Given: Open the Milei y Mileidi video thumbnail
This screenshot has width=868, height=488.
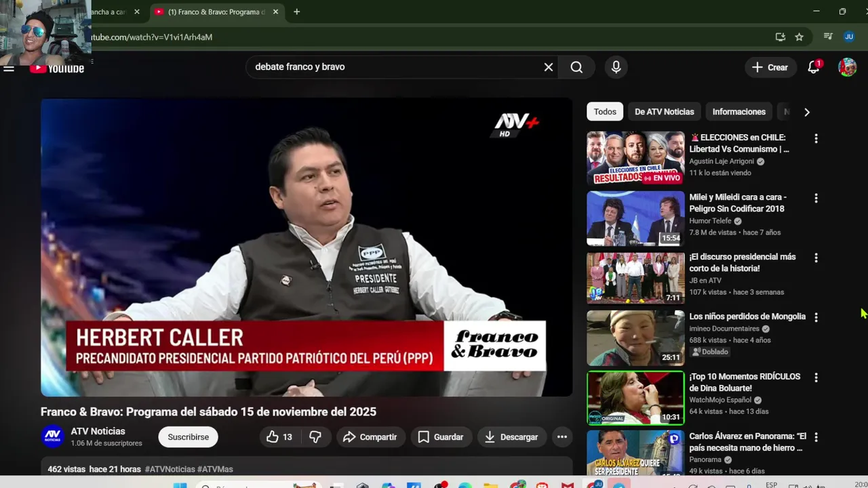Looking at the screenshot, I should point(635,218).
